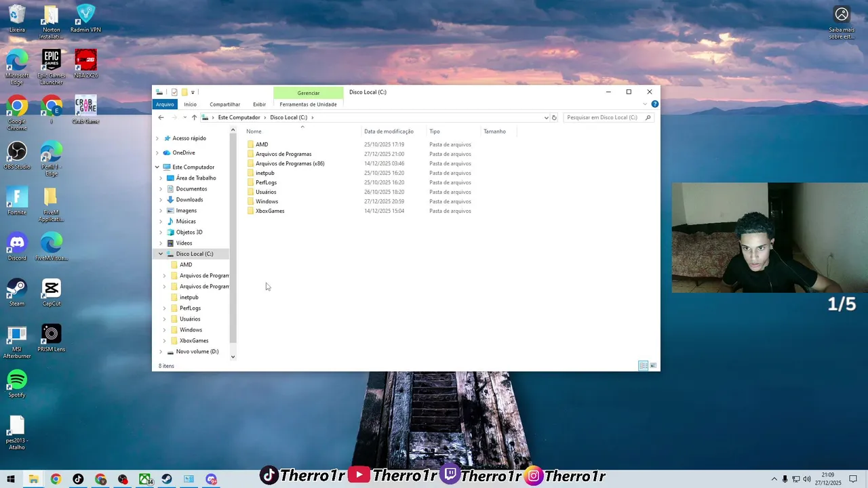
Task: Expand Acesso rápido in navigation pane
Action: [x=157, y=138]
